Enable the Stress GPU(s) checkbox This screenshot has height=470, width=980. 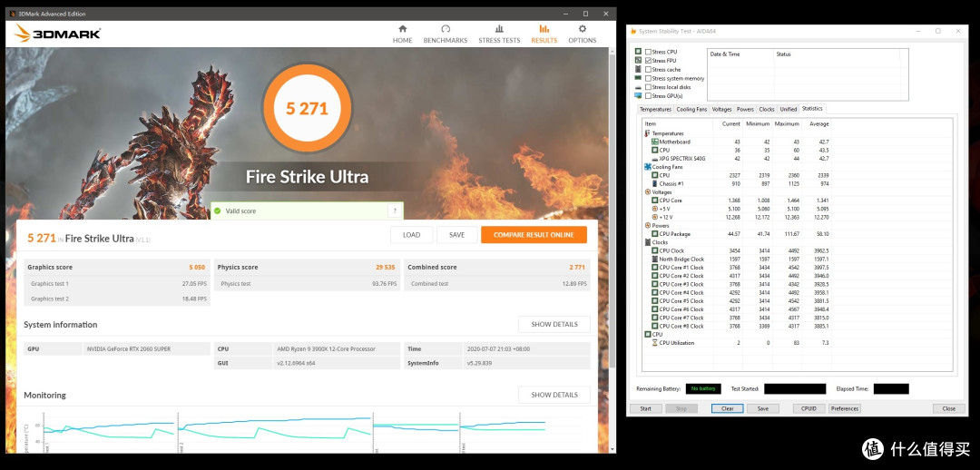(648, 95)
